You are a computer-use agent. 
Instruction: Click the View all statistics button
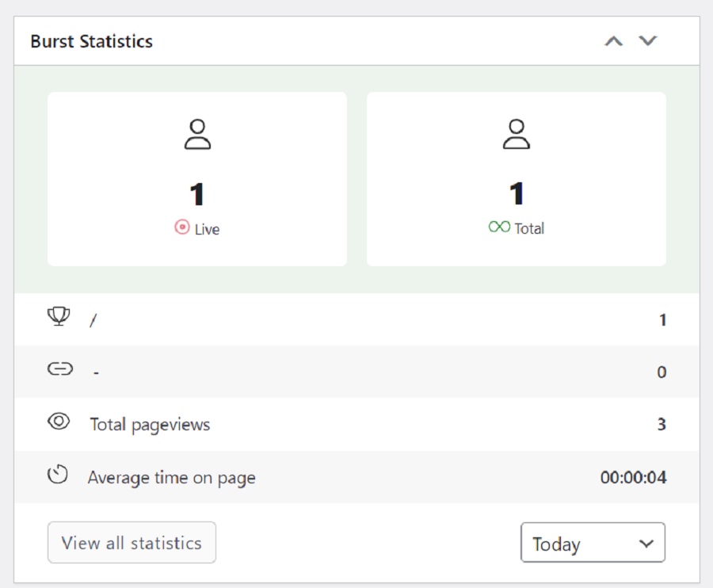click(132, 542)
